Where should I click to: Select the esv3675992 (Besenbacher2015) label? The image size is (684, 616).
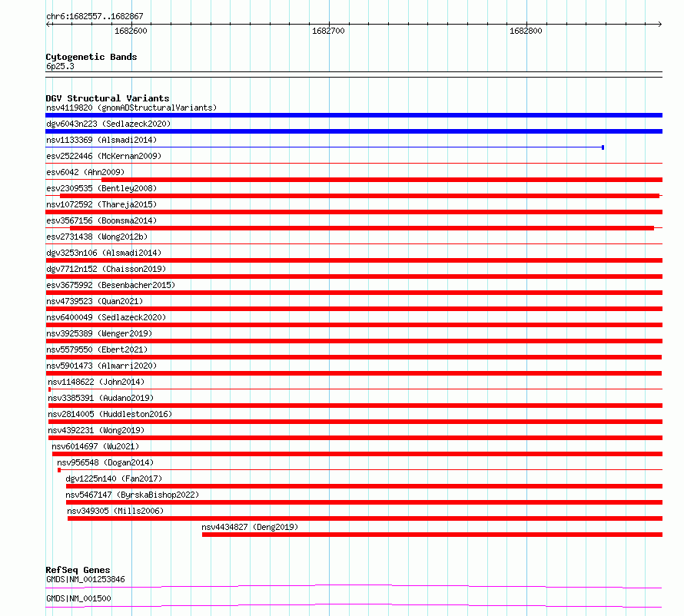[x=111, y=285]
